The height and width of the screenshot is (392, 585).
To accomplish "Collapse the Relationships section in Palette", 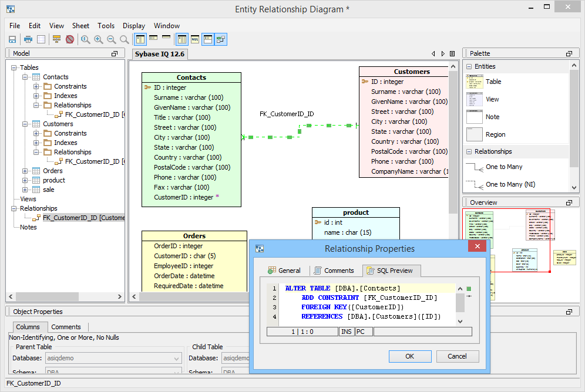I will tap(469, 151).
